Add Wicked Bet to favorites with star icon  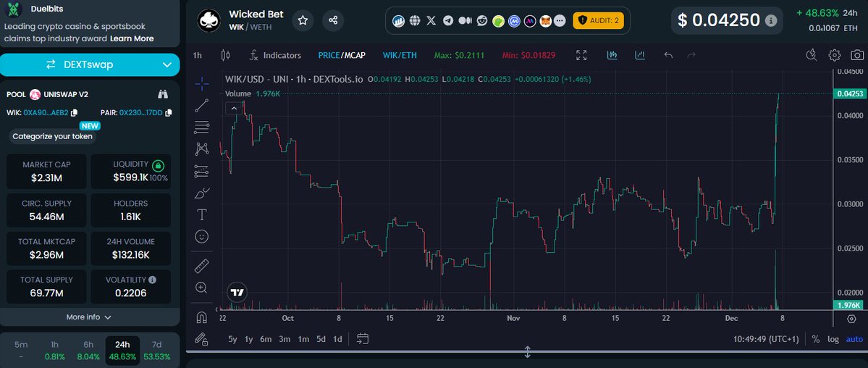(303, 20)
